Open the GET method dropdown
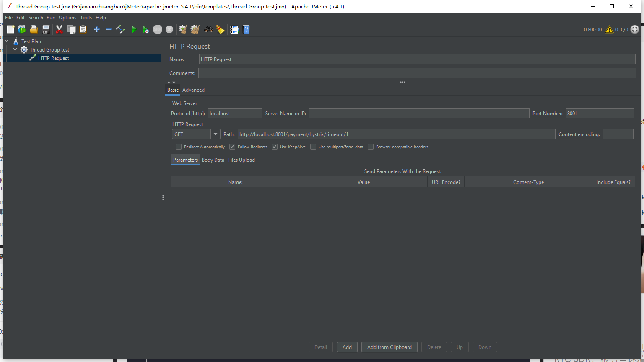The image size is (644, 362). point(216,134)
